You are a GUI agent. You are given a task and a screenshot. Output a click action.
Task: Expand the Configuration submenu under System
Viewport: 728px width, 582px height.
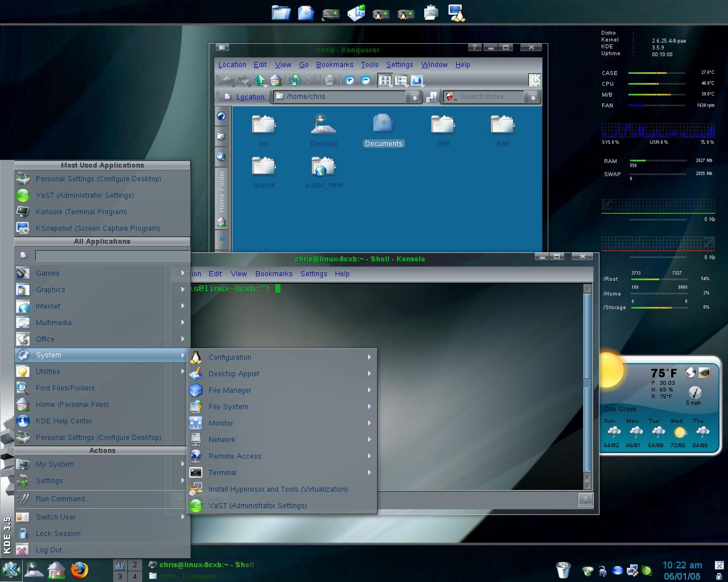[282, 357]
